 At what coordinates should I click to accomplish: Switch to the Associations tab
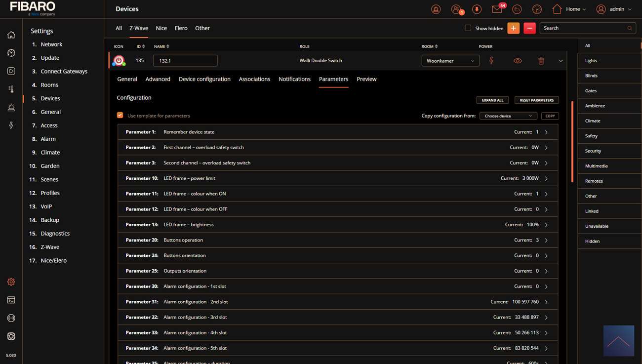pyautogui.click(x=254, y=79)
